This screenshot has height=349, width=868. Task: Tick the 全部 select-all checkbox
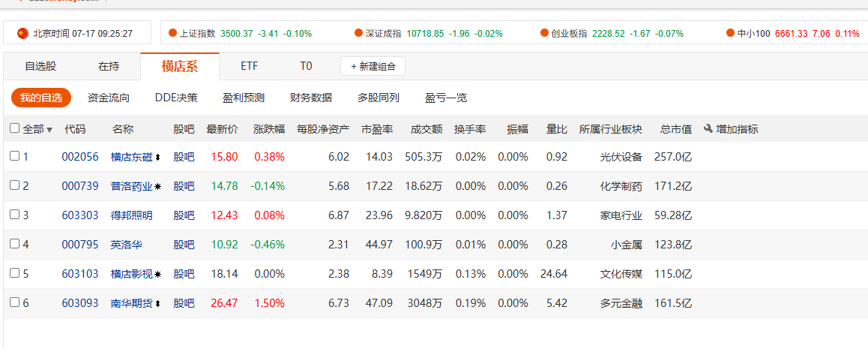15,128
